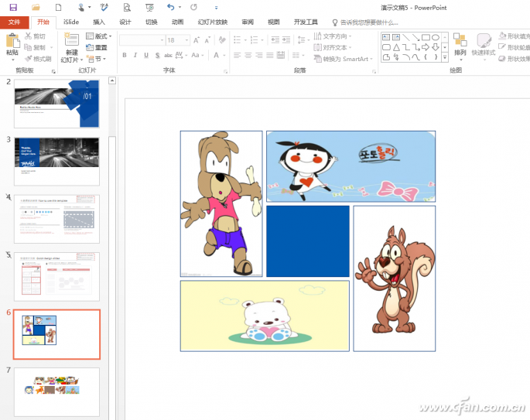Pick the right arrow shape

tap(426, 47)
